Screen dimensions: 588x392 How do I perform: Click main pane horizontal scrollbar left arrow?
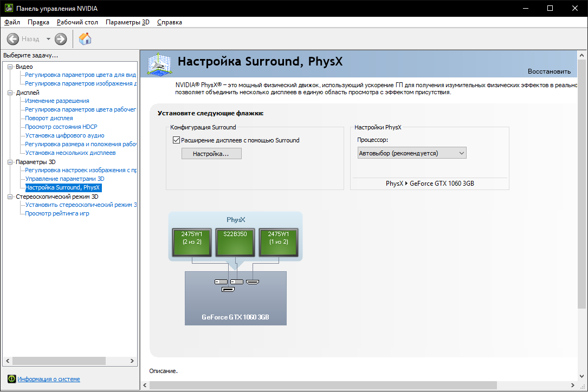click(145, 386)
